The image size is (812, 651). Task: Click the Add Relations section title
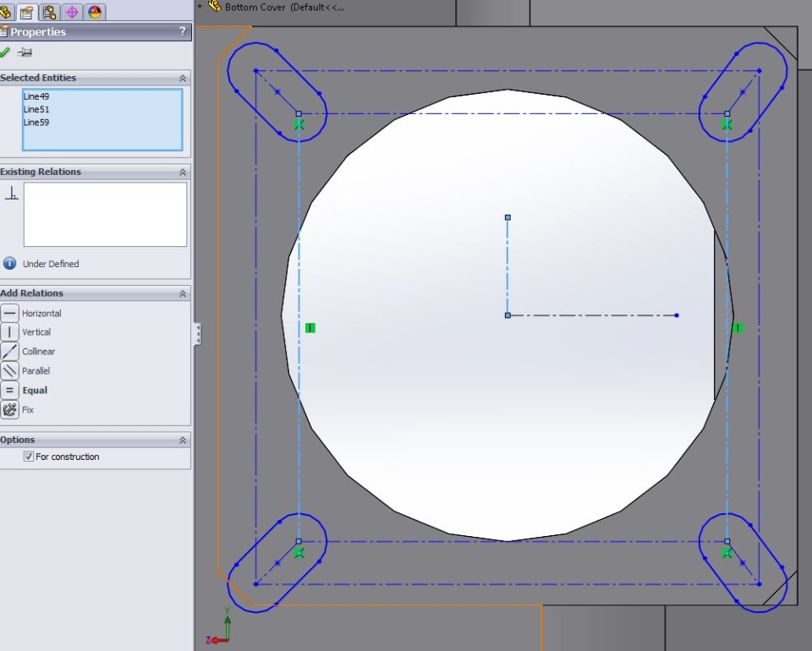tap(31, 293)
